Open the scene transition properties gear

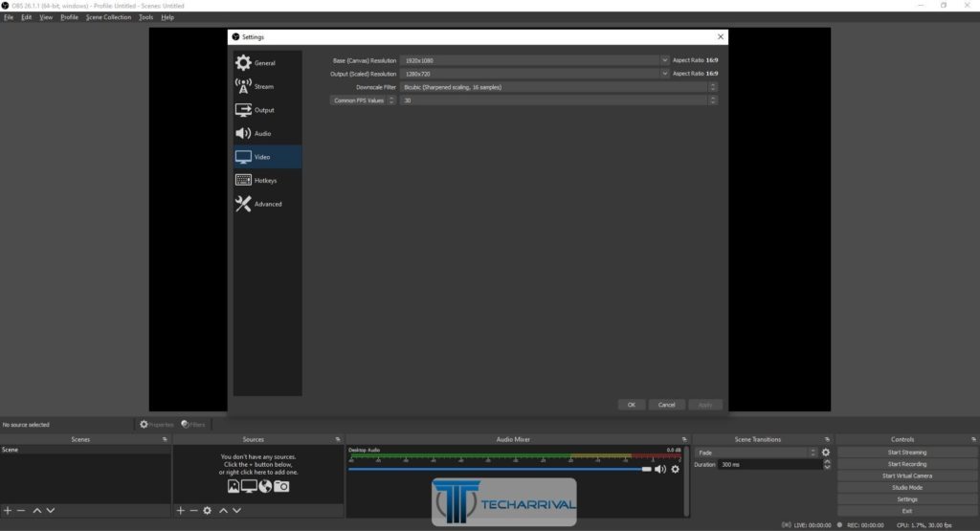(826, 453)
